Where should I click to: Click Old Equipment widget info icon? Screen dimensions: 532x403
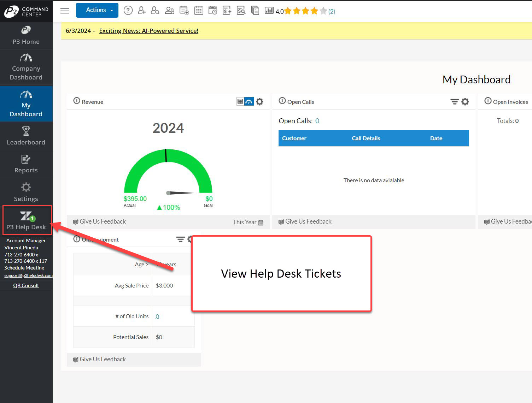(77, 239)
